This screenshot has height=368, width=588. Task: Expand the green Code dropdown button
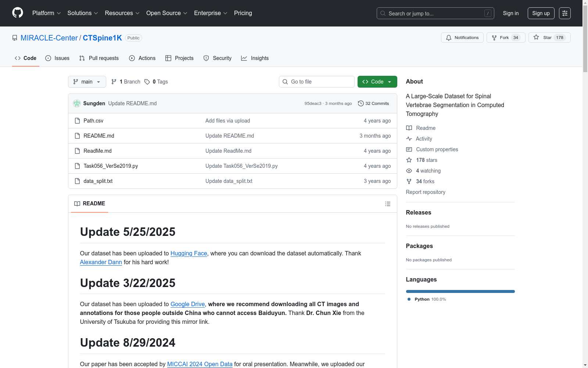coord(377,82)
